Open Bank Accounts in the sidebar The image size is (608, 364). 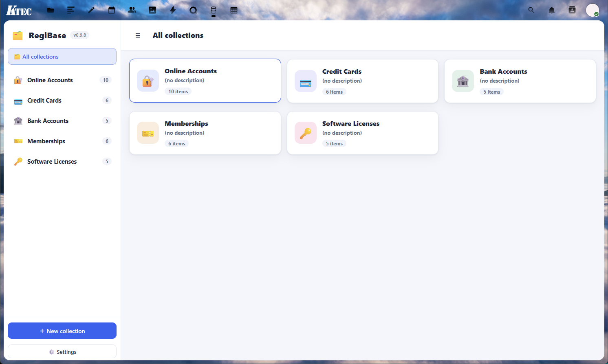[62, 121]
